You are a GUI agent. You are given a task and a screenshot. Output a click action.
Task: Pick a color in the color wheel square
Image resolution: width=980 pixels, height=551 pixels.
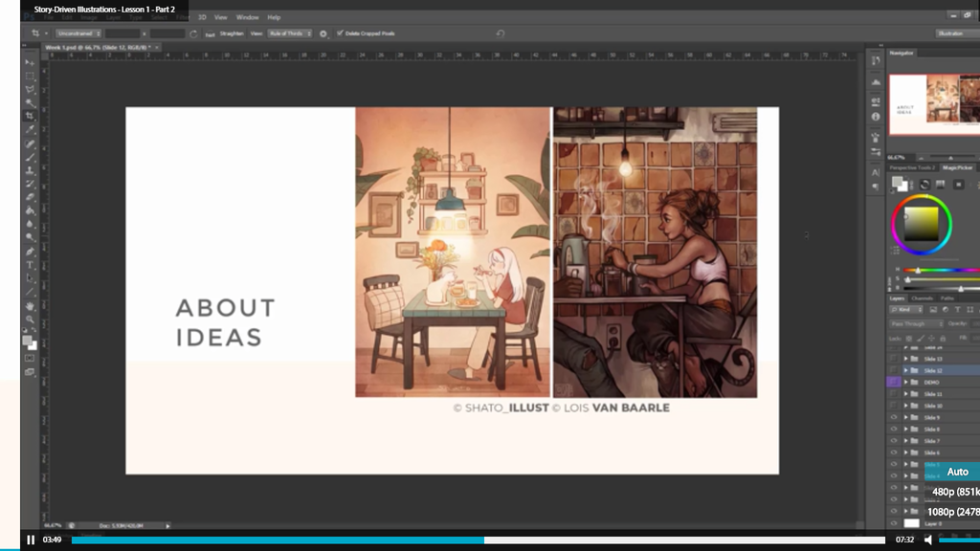click(922, 224)
